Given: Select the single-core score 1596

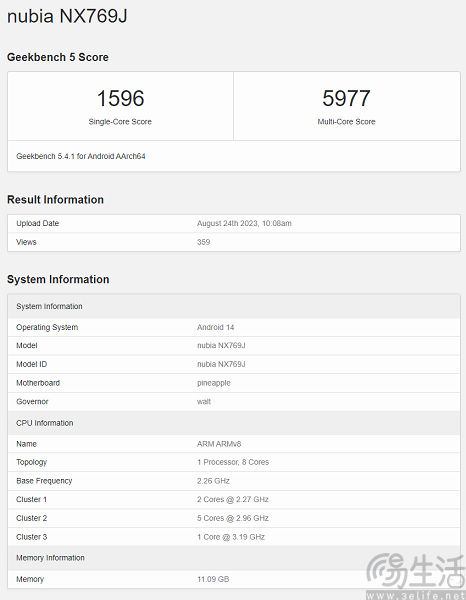Looking at the screenshot, I should (121, 98).
